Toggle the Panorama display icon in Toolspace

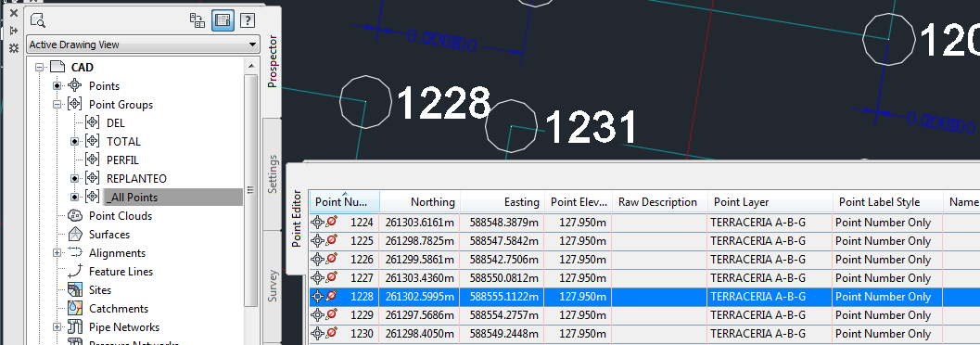point(223,20)
